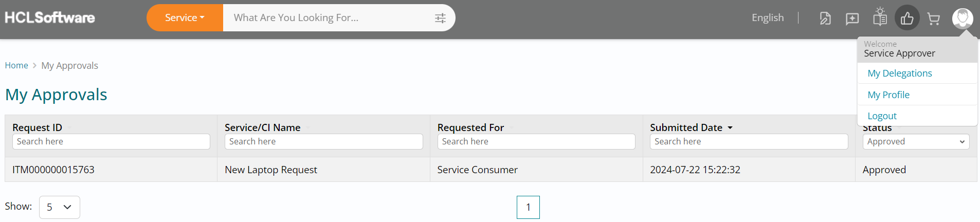Open the shopping cart

933,19
